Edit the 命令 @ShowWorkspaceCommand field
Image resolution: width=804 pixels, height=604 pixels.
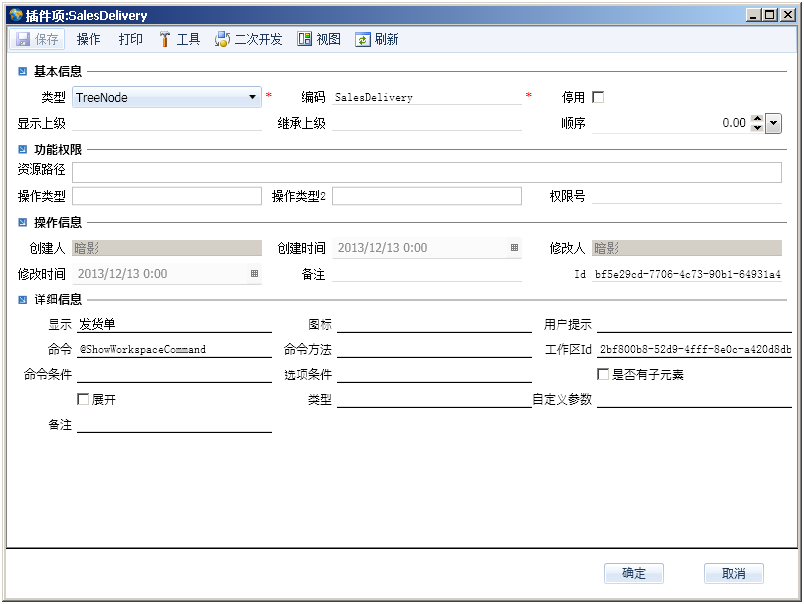(174, 349)
